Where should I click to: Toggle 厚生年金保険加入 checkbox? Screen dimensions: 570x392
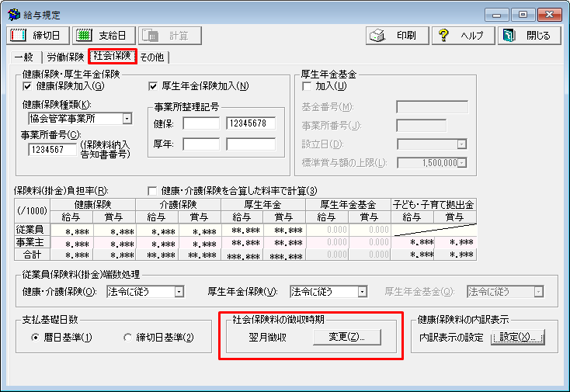coord(153,86)
